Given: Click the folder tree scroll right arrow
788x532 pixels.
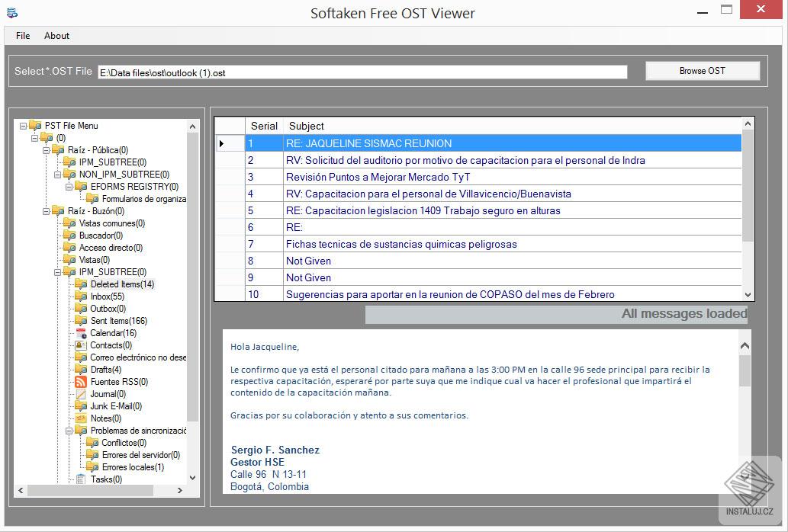Looking at the screenshot, I should pos(180,490).
